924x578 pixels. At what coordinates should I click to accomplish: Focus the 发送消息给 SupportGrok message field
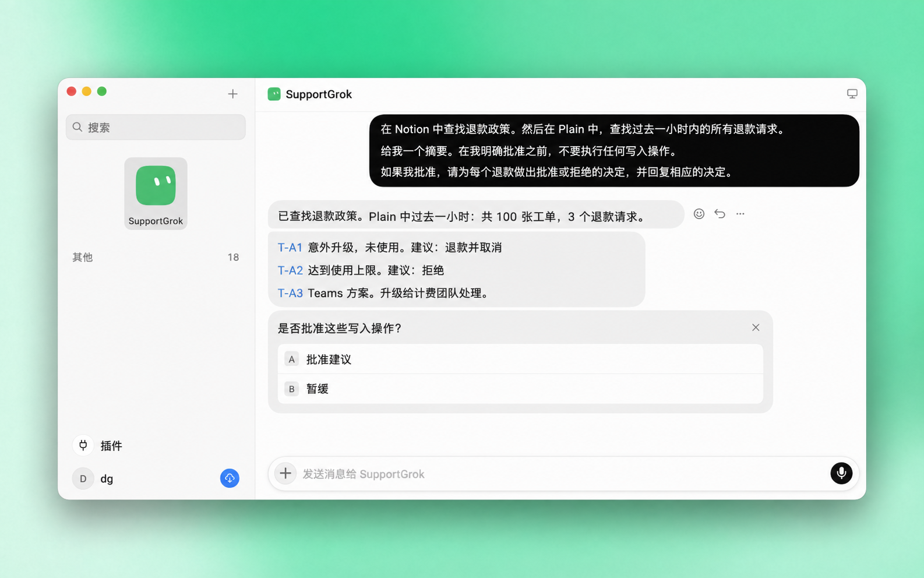pos(563,474)
